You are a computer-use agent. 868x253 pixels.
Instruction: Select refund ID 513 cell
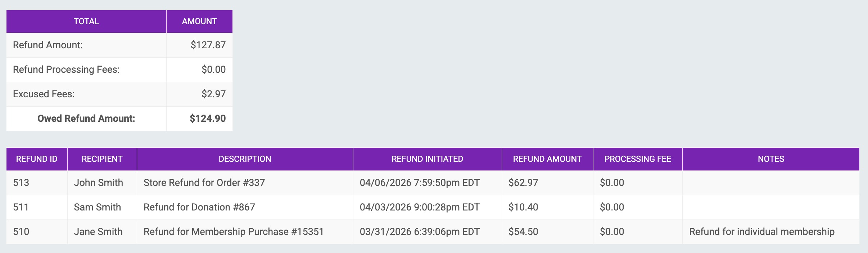point(21,183)
